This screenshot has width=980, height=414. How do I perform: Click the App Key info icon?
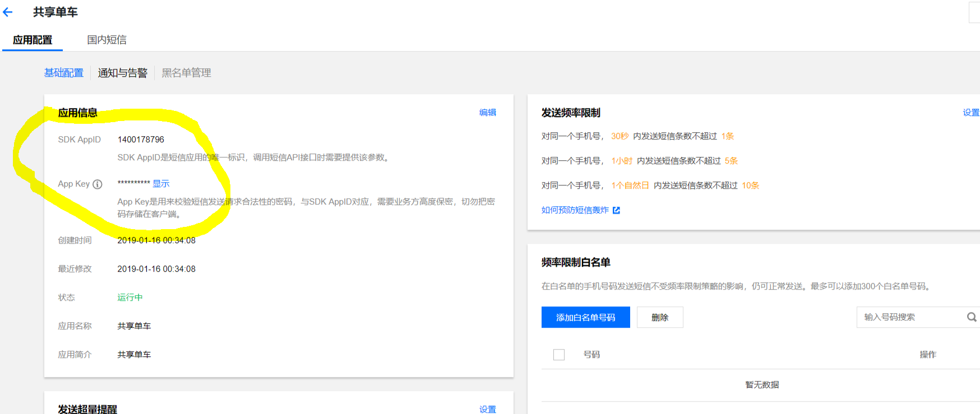click(x=98, y=184)
